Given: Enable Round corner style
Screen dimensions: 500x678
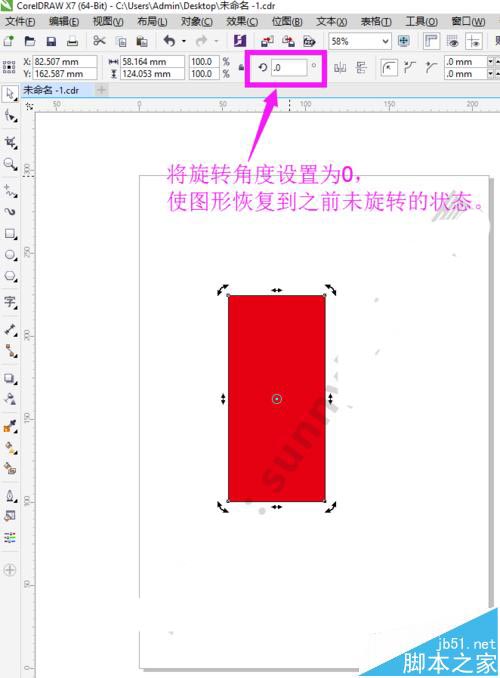Looking at the screenshot, I should 389,67.
